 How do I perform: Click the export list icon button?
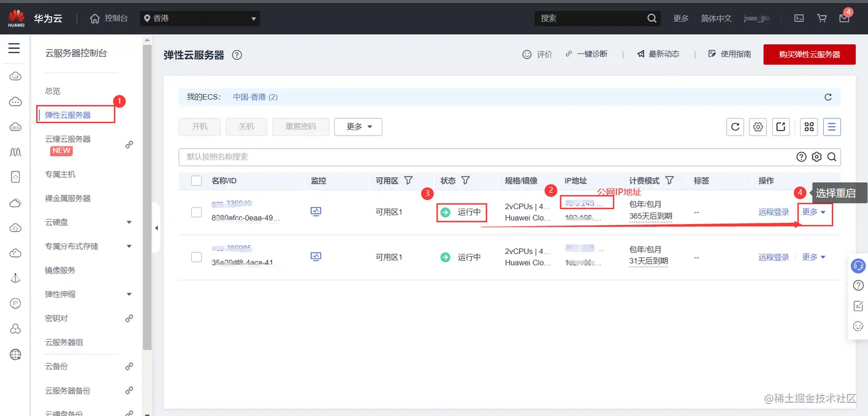[x=781, y=127]
